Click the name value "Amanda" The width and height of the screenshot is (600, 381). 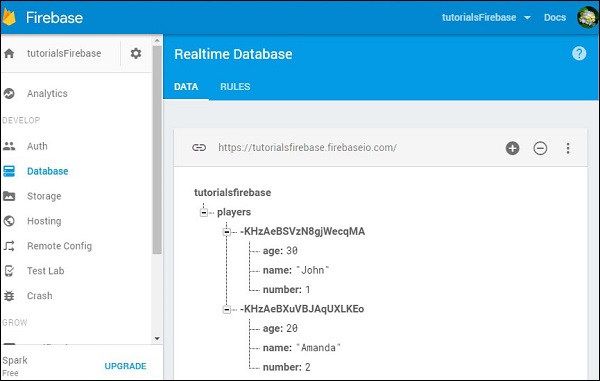point(318,348)
